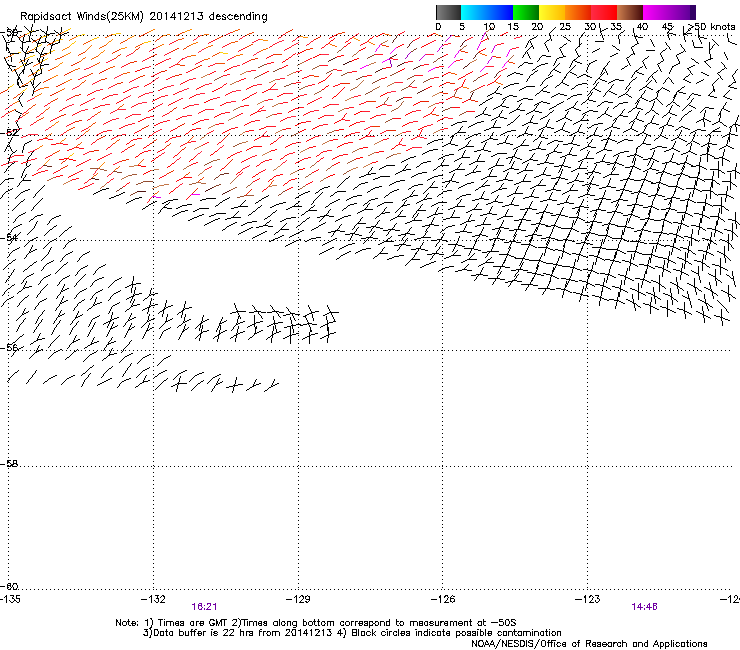740x650 pixels.
Task: Click the -126 longitude axis label
Action: pyautogui.click(x=443, y=599)
